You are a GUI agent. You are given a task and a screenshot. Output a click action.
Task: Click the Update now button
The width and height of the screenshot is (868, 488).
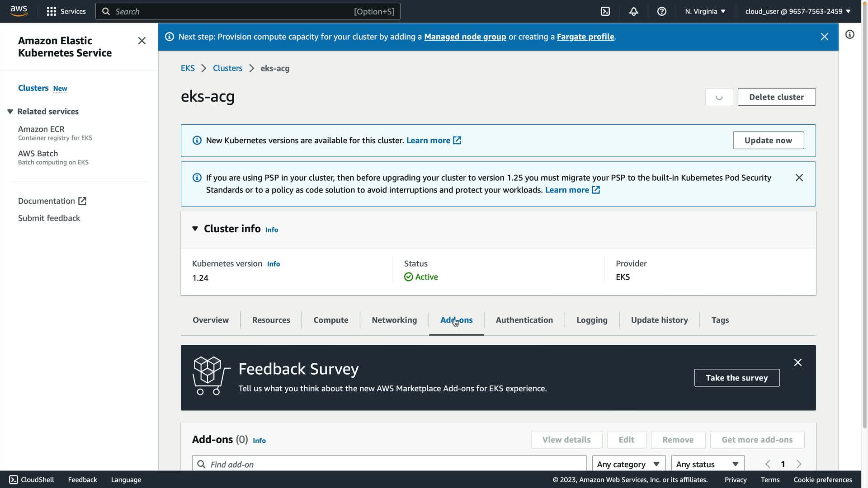coord(768,141)
